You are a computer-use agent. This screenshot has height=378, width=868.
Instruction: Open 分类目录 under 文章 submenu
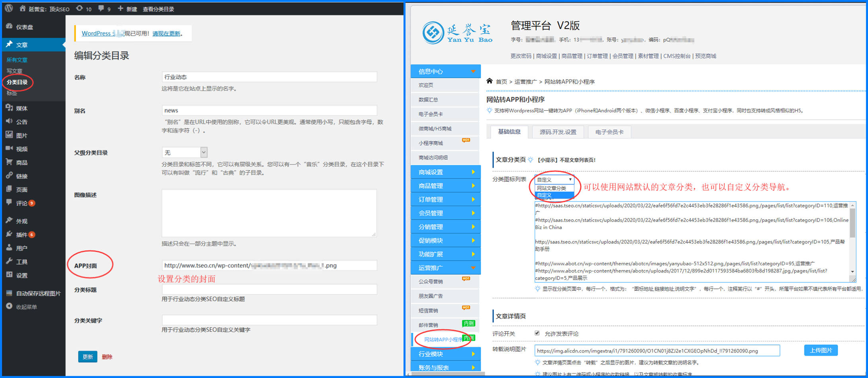[x=17, y=82]
